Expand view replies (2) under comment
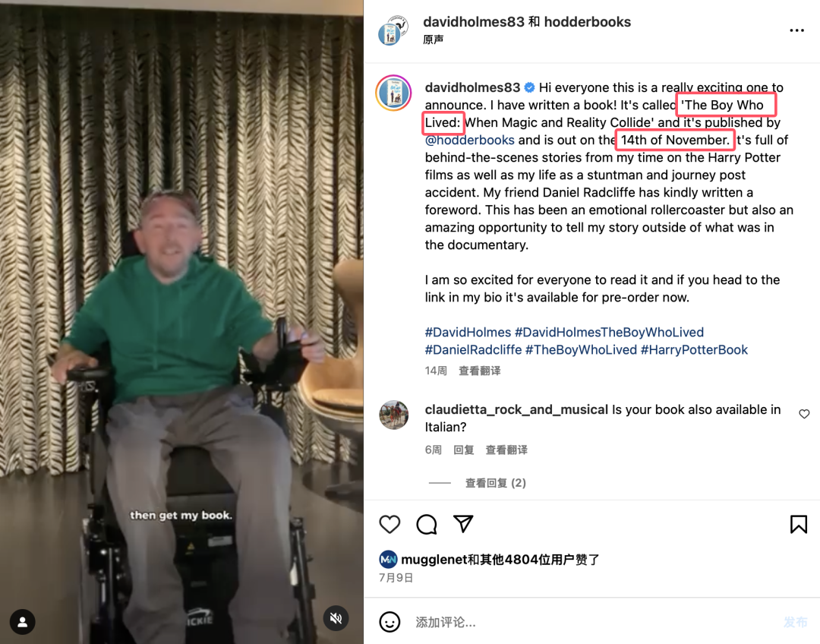The image size is (820, 644). click(x=495, y=483)
